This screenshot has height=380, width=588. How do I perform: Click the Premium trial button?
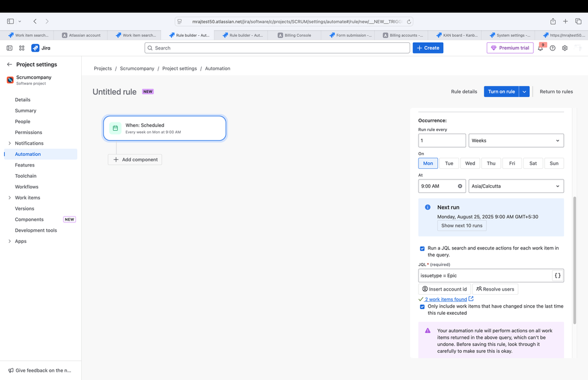pos(510,48)
